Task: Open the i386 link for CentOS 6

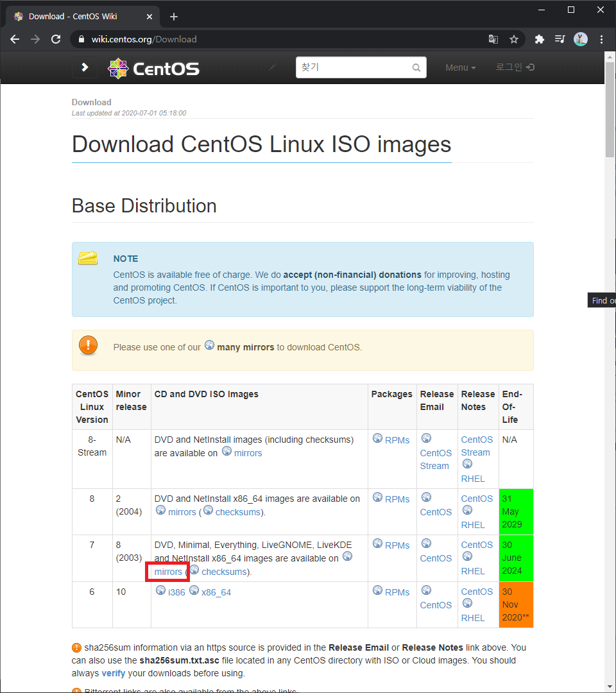Action: click(x=176, y=592)
